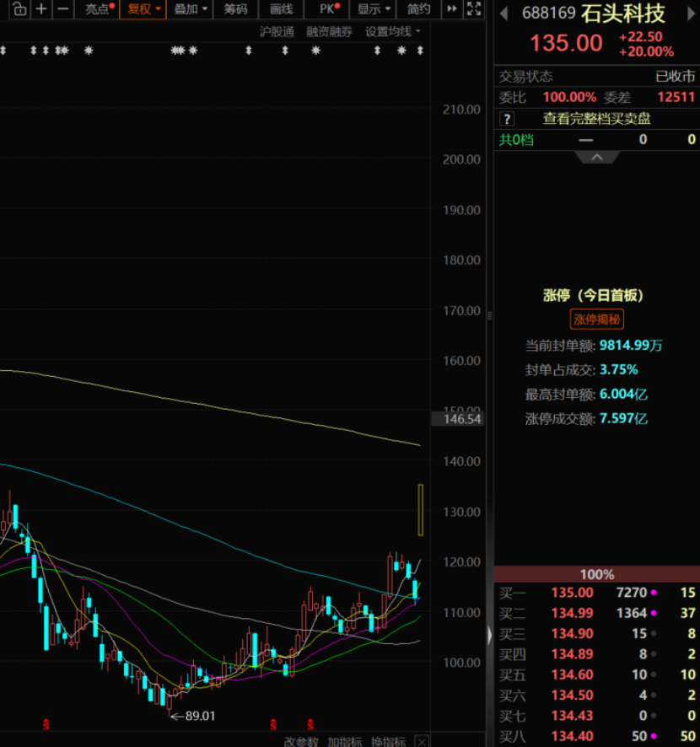
Task: Click the current price 135.00
Action: [x=566, y=43]
